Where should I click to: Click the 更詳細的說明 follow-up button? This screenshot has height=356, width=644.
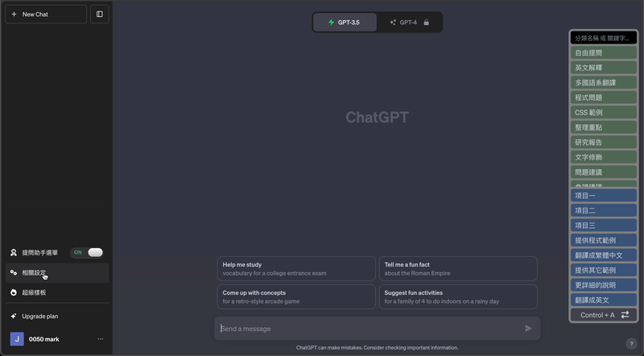pos(603,285)
